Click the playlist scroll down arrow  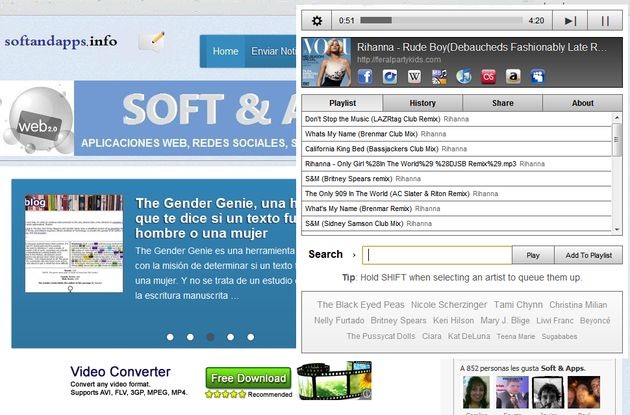coord(617,229)
